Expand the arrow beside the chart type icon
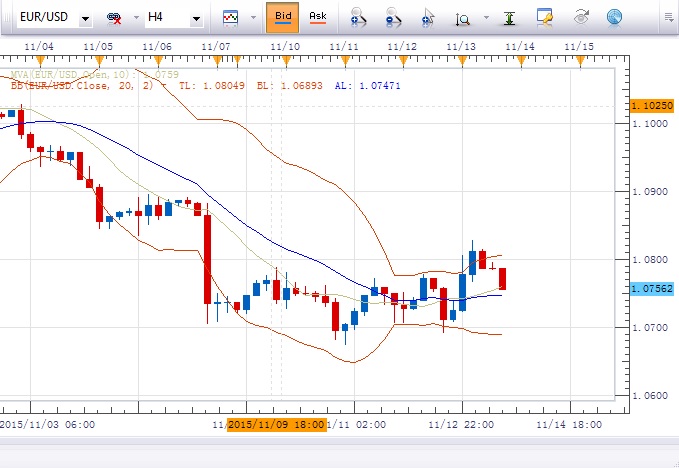 [x=253, y=18]
